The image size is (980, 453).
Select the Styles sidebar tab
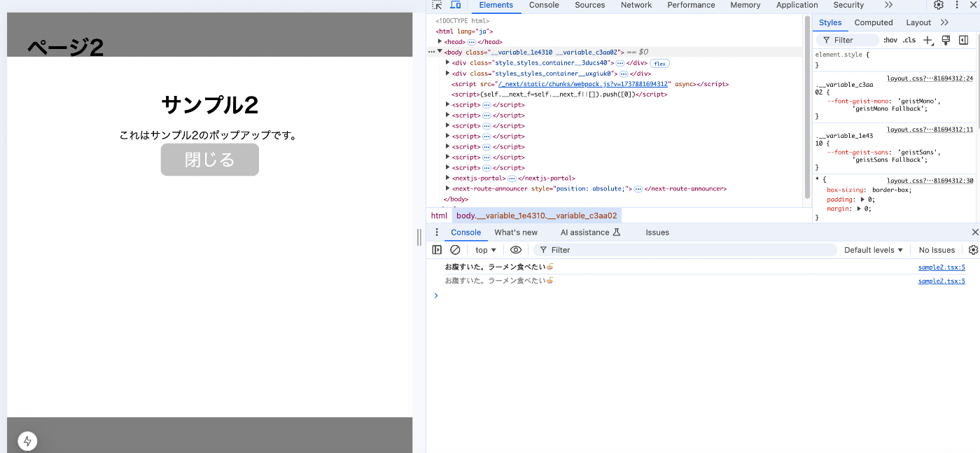(830, 22)
